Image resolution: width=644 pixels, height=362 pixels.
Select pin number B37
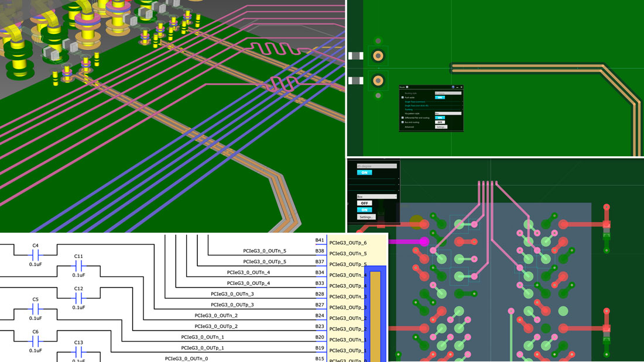[320, 261]
